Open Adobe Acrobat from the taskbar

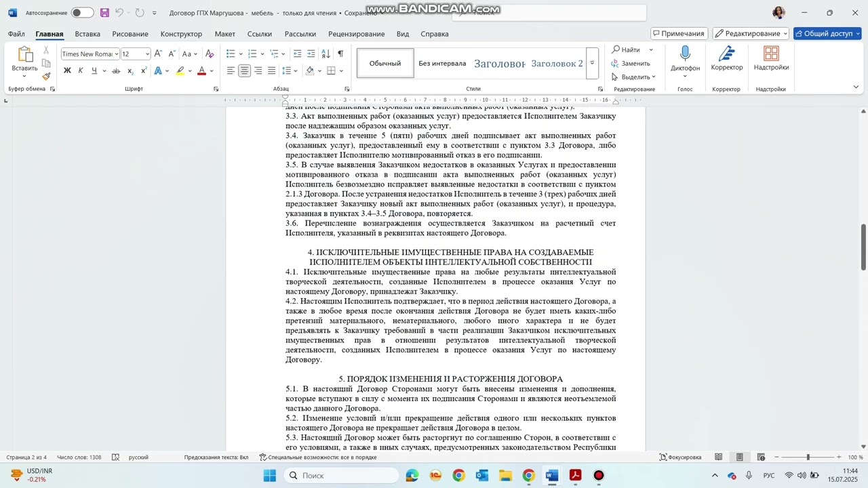point(576,475)
